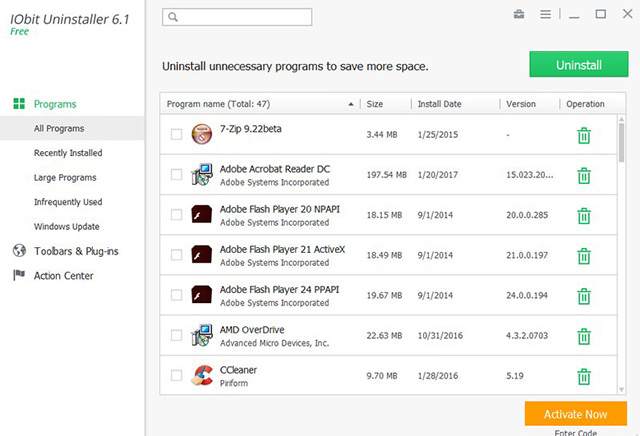Click the 10/31/2016 install date
The image size is (640, 436).
440,336
